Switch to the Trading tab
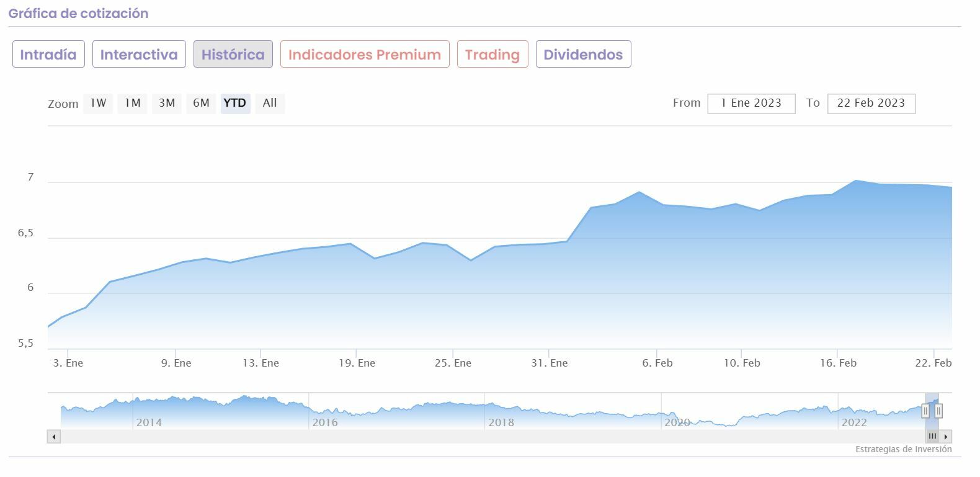The width and height of the screenshot is (980, 477). tap(492, 55)
